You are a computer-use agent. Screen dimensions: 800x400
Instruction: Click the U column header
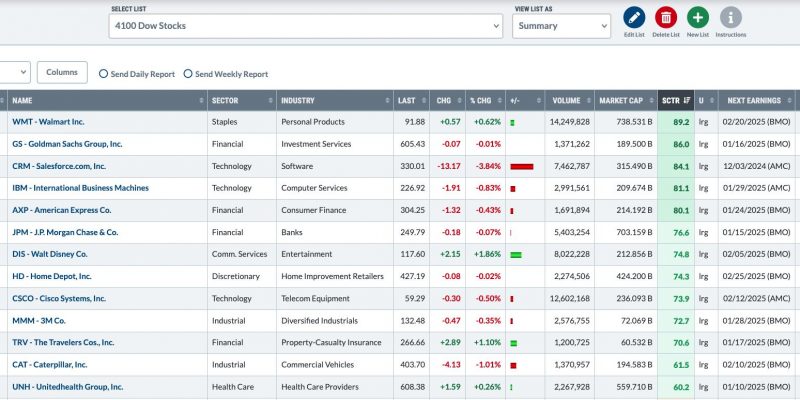[706, 101]
